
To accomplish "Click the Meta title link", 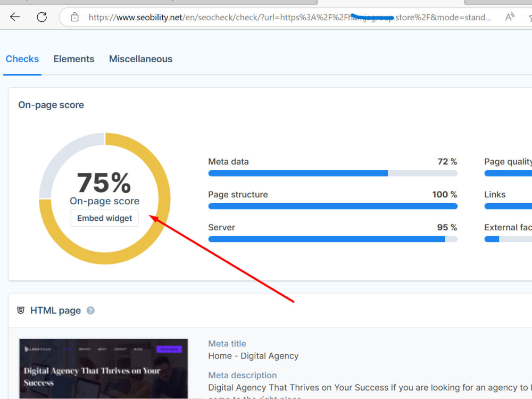I will (x=227, y=344).
